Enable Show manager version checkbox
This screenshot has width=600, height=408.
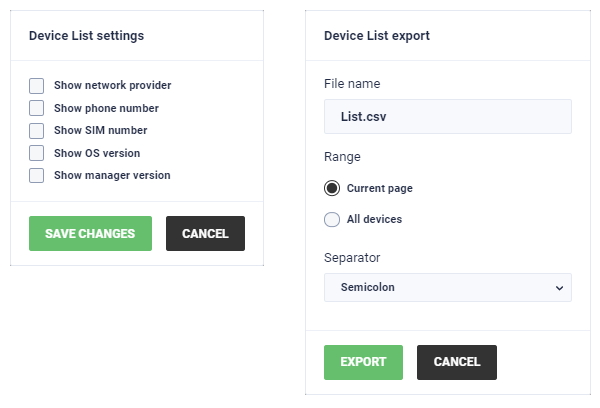point(36,175)
